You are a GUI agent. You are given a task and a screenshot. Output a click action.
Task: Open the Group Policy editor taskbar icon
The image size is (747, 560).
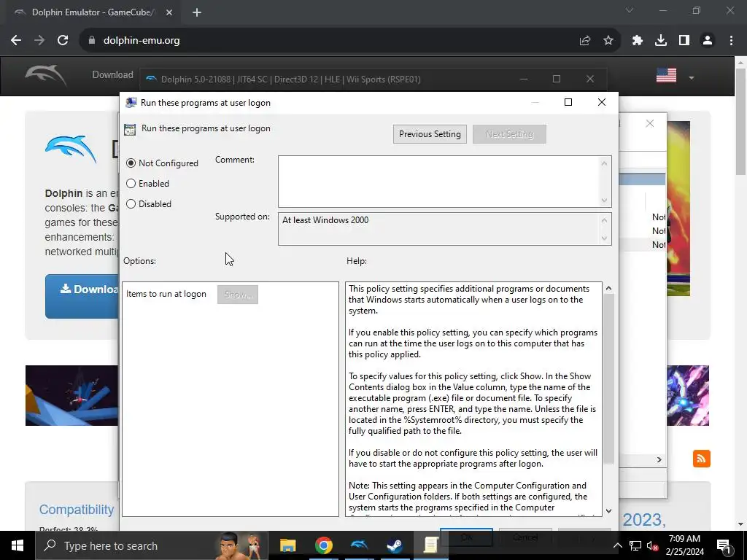[430, 545]
